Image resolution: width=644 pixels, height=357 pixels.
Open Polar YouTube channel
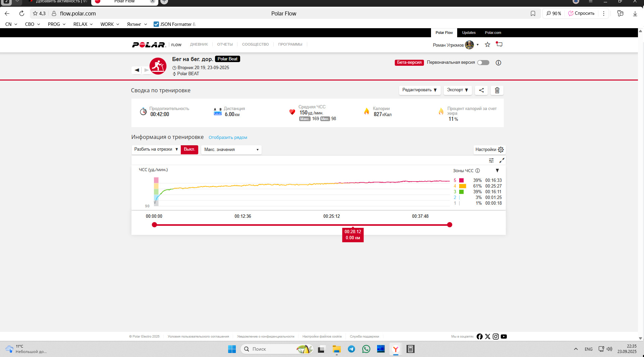coord(504,337)
